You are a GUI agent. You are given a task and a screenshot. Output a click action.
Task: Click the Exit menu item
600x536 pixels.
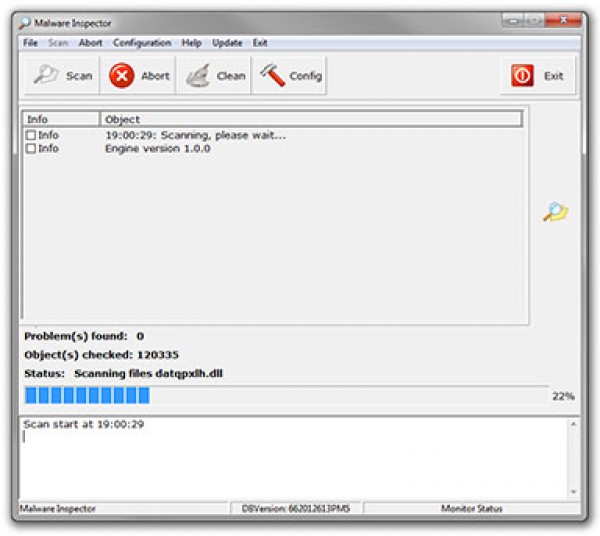click(260, 43)
